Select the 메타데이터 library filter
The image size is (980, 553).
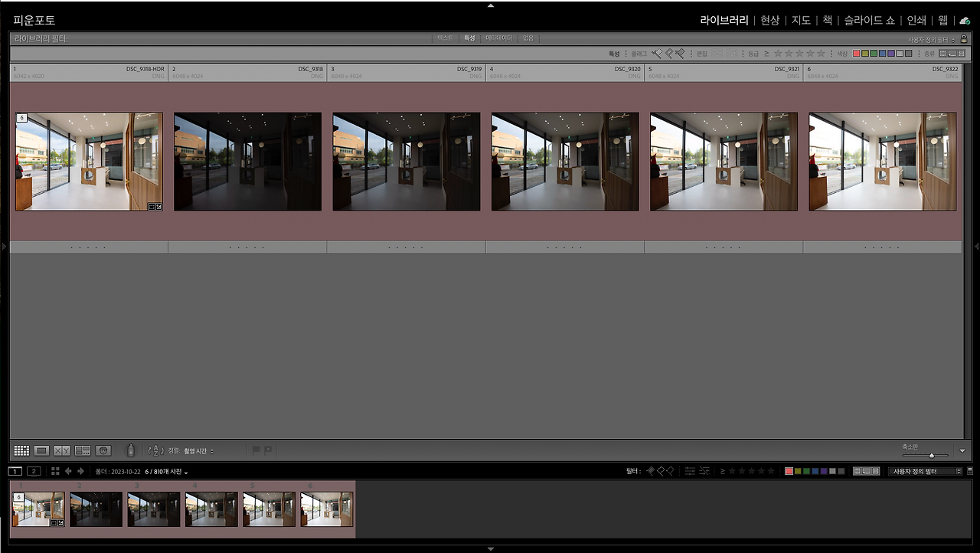click(x=498, y=38)
